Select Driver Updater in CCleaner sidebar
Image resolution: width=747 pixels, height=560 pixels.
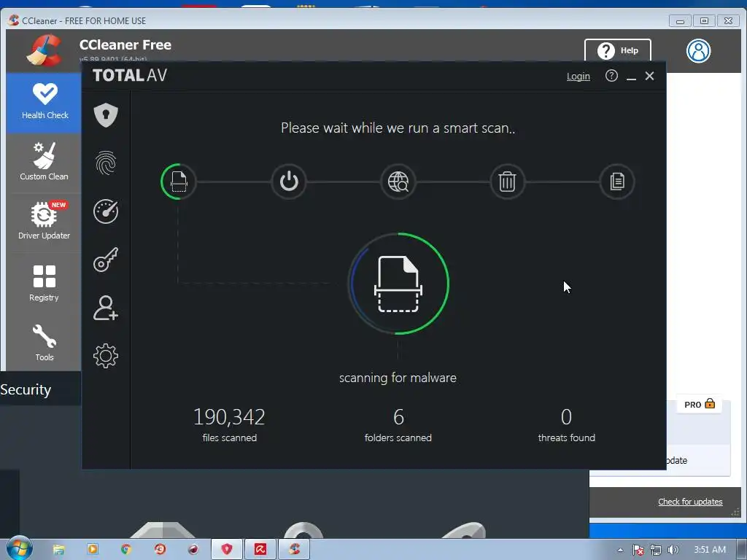(x=44, y=220)
